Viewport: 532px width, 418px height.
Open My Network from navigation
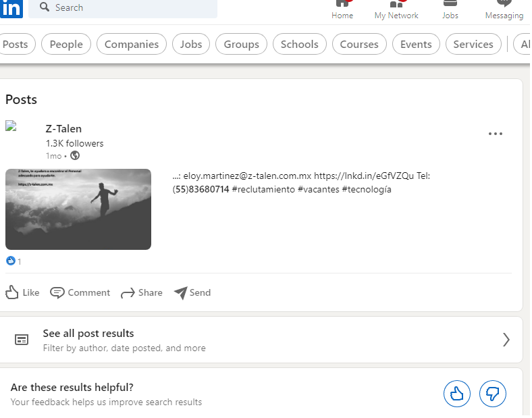point(396,10)
